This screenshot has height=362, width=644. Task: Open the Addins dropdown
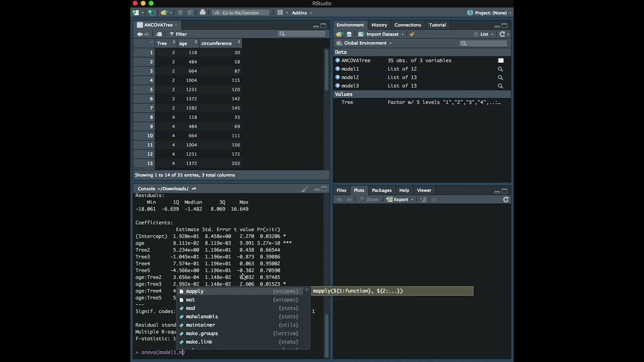[302, 13]
